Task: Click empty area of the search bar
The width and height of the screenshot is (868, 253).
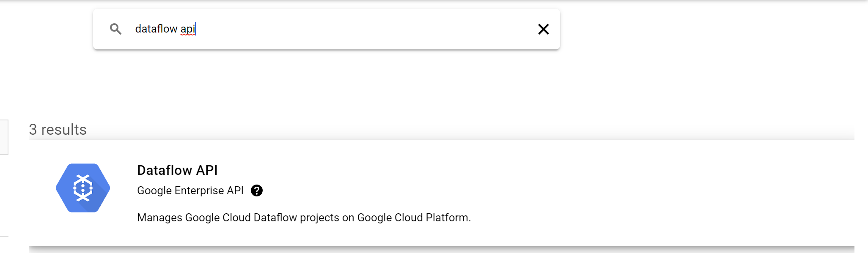Action: coord(360,29)
